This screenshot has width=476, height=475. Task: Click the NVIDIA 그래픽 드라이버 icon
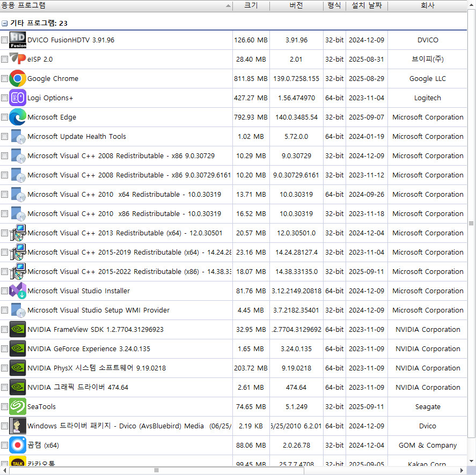[18, 387]
